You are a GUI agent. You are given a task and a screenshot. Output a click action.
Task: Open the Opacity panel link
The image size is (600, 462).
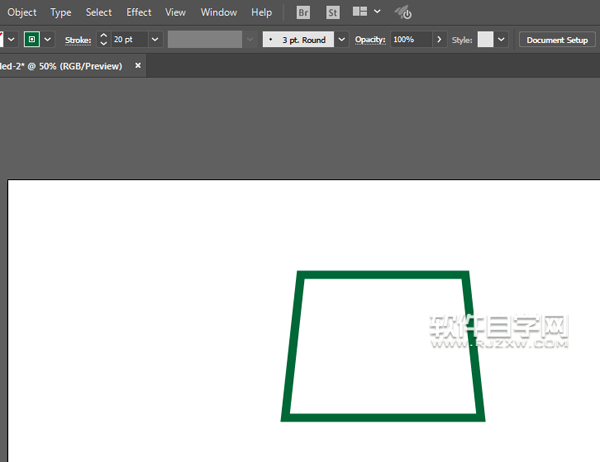[x=370, y=39]
